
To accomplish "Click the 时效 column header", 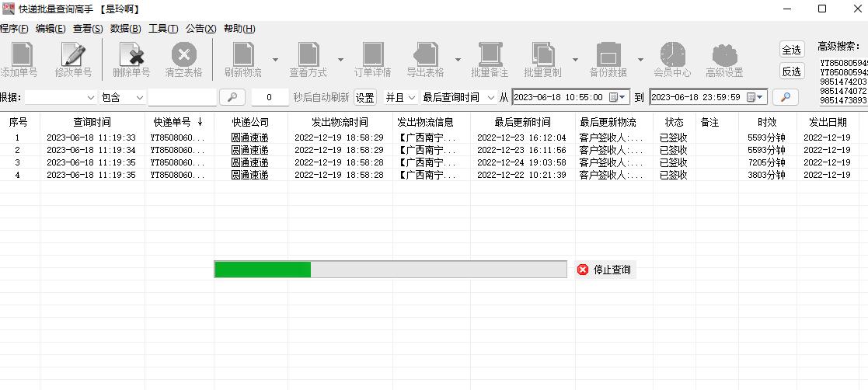I will (x=767, y=122).
